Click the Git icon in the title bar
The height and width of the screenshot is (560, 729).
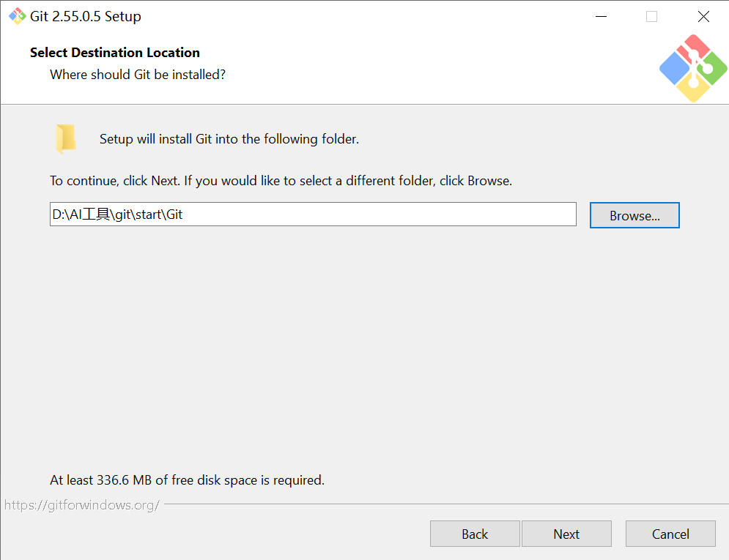(17, 16)
